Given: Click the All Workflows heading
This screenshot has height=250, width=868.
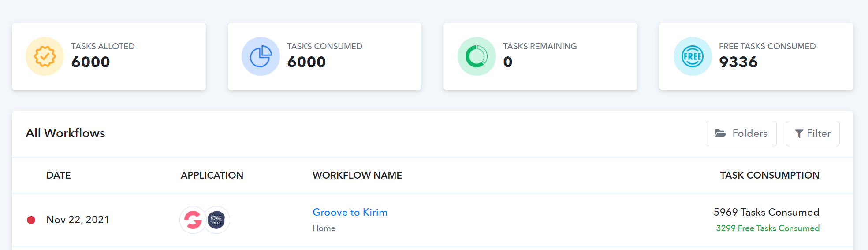Looking at the screenshot, I should 65,133.
